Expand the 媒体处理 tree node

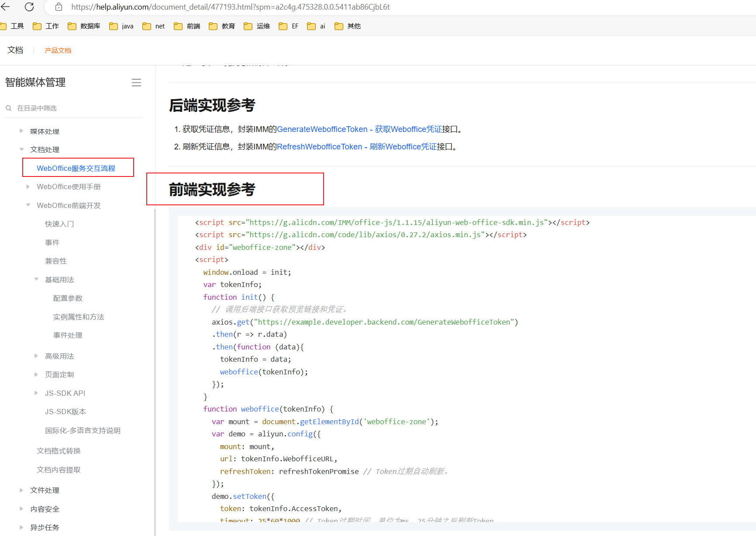tap(21, 131)
